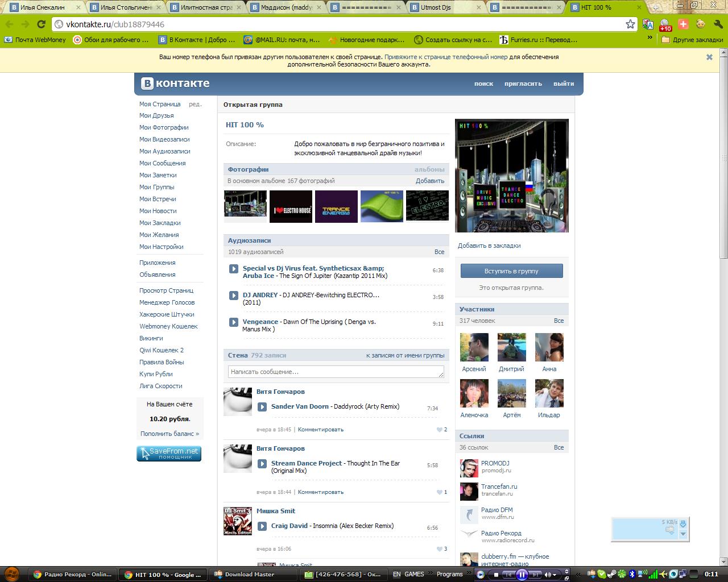Open the Радио Рекорд link

pos(501,533)
